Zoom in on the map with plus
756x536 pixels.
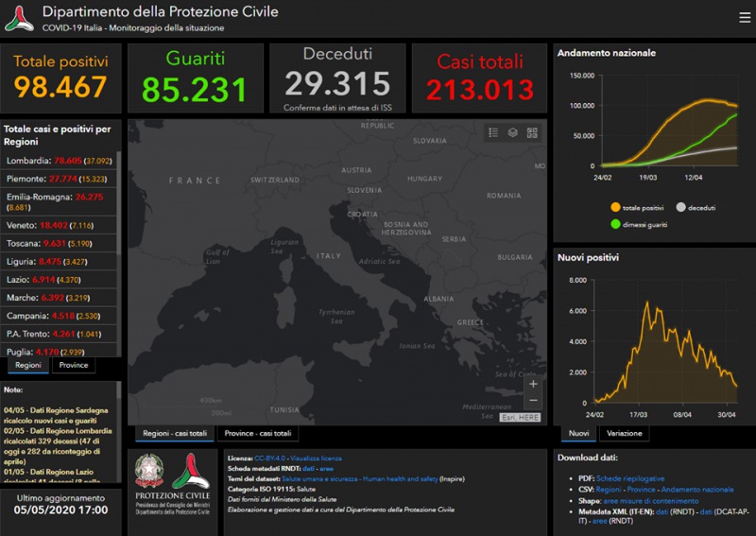[533, 384]
